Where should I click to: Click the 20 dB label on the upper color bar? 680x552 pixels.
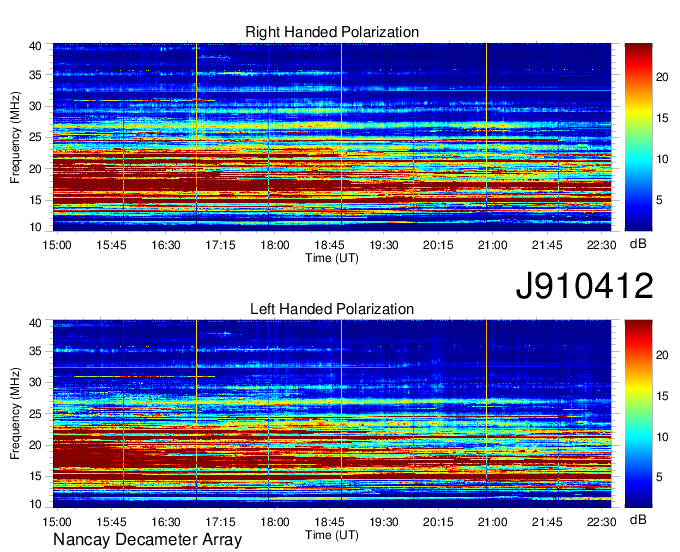(662, 77)
